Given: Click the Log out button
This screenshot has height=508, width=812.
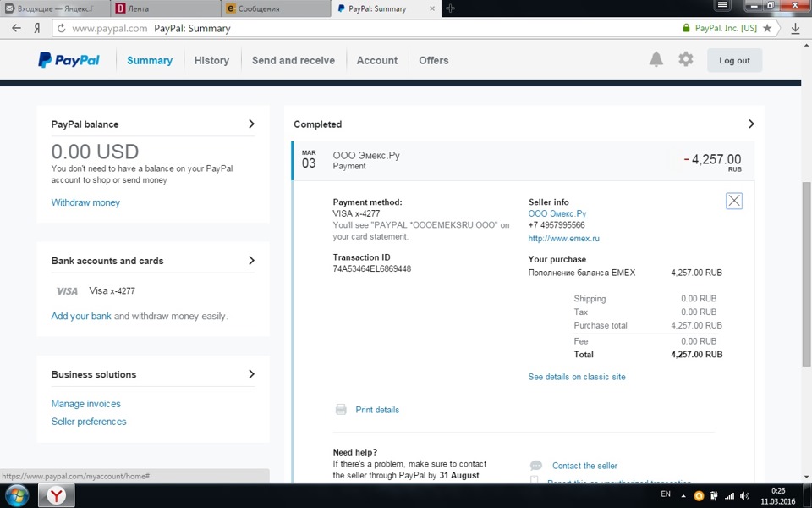Looking at the screenshot, I should pos(734,60).
